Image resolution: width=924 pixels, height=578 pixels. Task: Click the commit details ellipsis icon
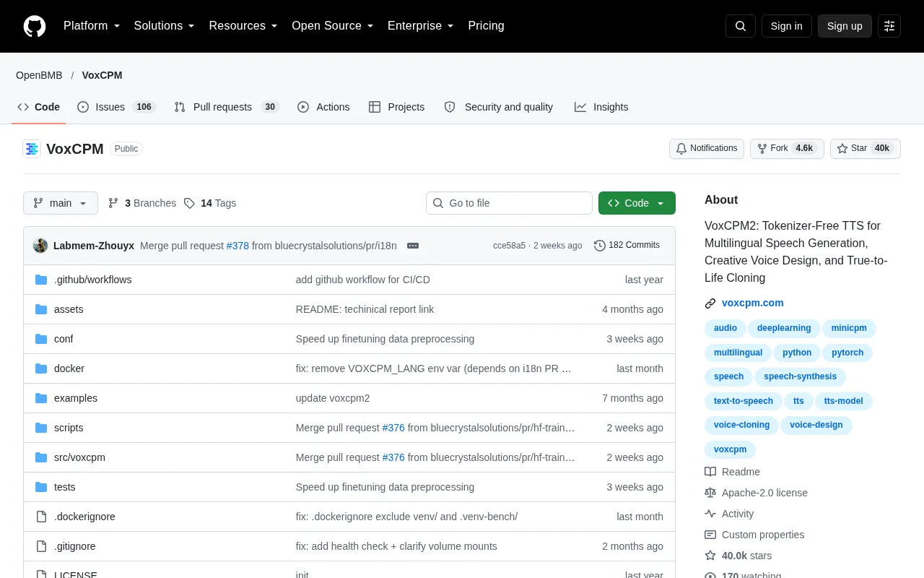(x=413, y=246)
